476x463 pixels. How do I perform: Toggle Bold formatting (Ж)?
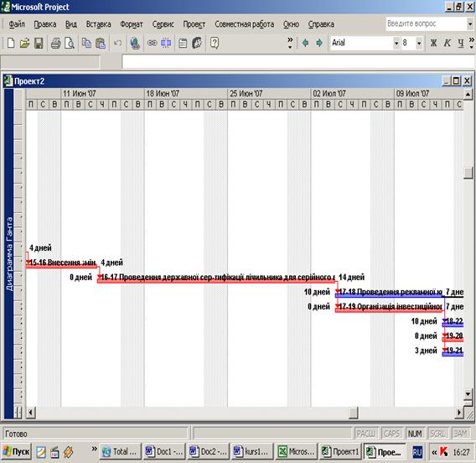tap(433, 43)
